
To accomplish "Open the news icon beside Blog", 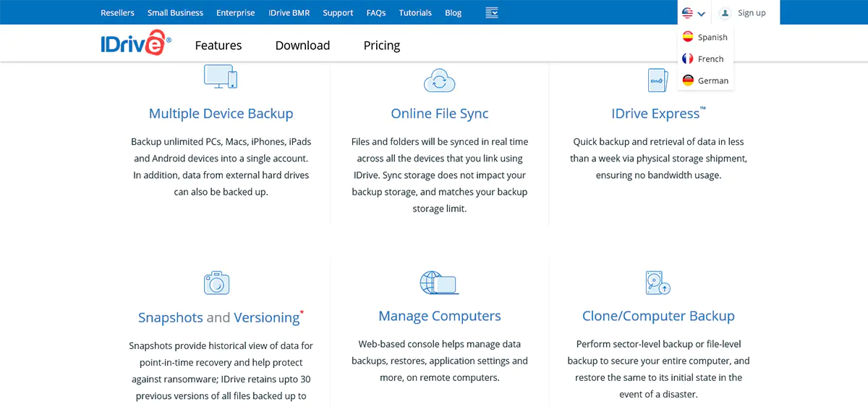I will click(x=492, y=12).
